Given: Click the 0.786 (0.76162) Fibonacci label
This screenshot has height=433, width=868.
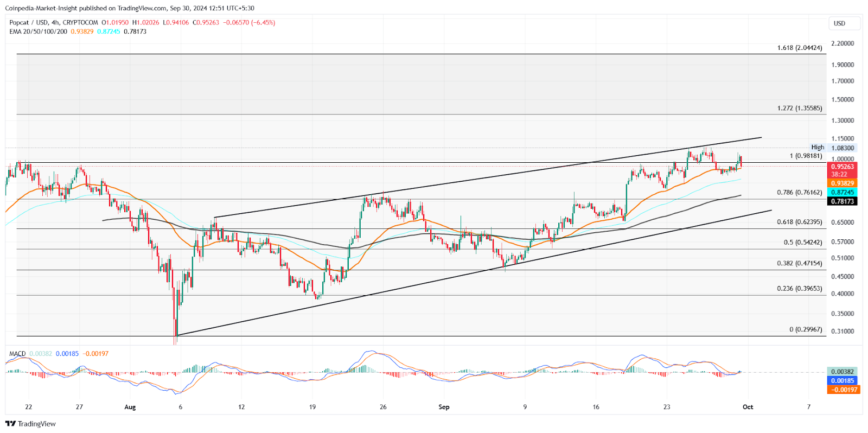Looking at the screenshot, I should [x=800, y=193].
